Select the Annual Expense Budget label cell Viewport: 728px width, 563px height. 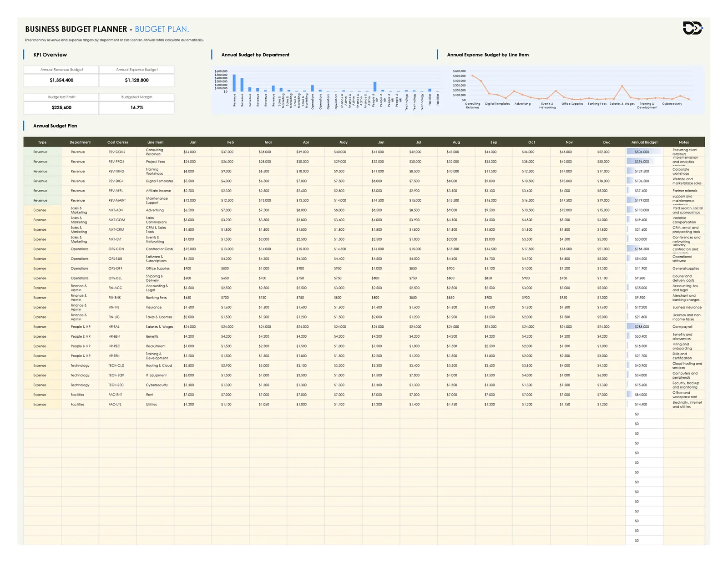[x=137, y=70]
